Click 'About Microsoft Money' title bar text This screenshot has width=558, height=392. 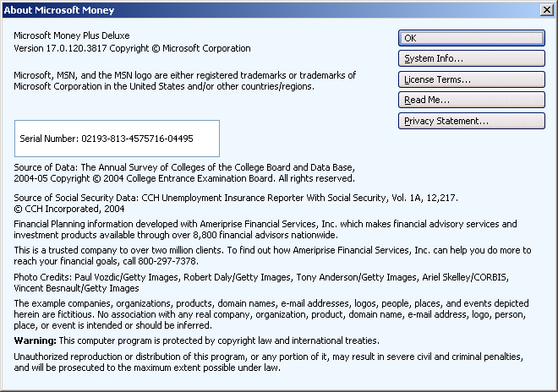[59, 10]
